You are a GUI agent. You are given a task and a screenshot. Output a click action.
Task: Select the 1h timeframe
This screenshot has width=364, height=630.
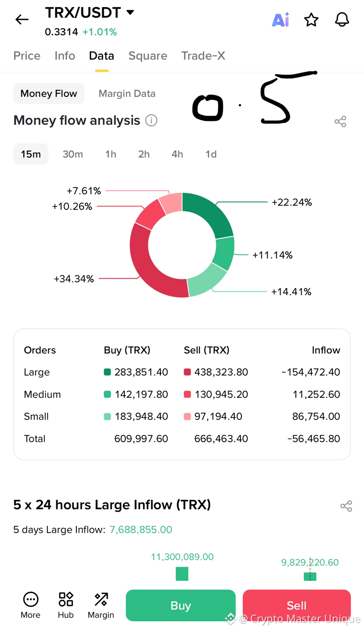(111, 154)
